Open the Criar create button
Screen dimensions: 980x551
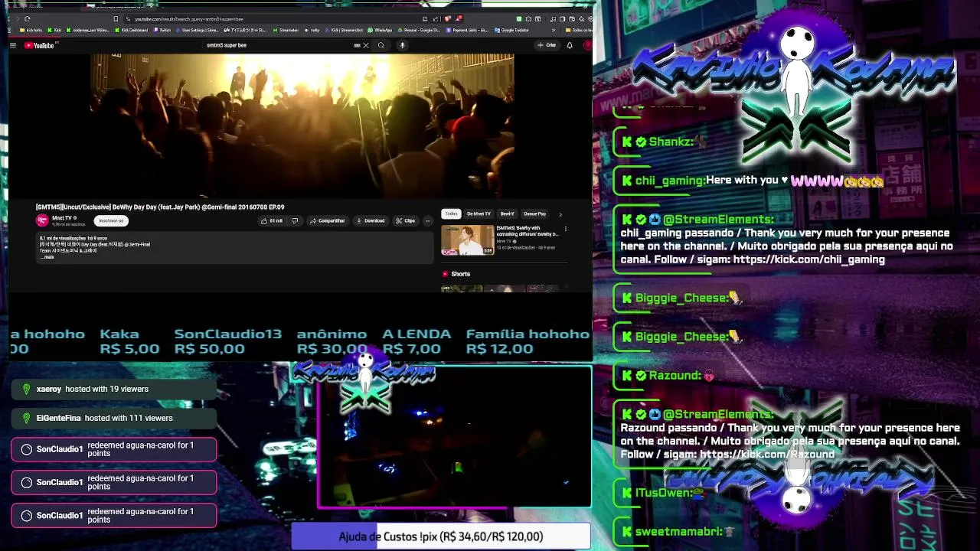pos(547,45)
